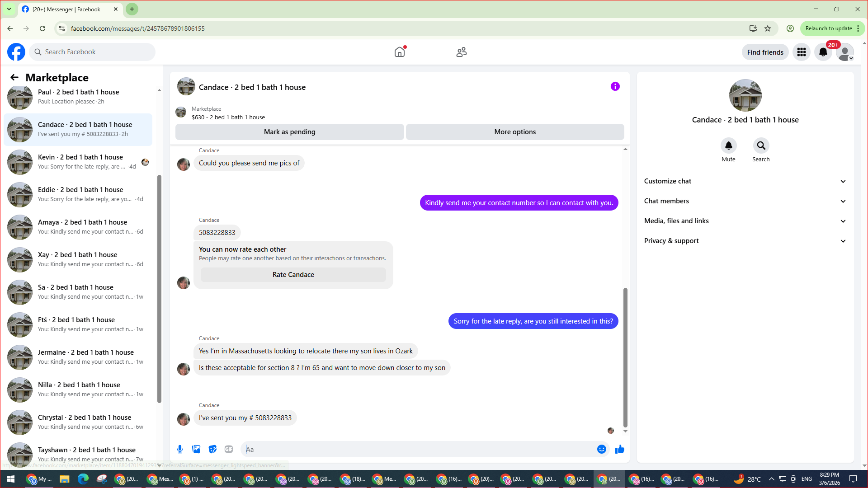
Task: Click Mark as pending button
Action: click(x=289, y=132)
